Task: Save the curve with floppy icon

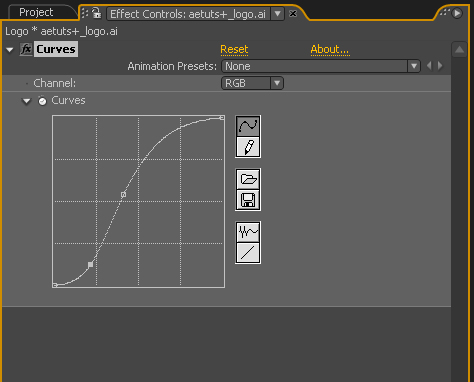Action: (248, 200)
